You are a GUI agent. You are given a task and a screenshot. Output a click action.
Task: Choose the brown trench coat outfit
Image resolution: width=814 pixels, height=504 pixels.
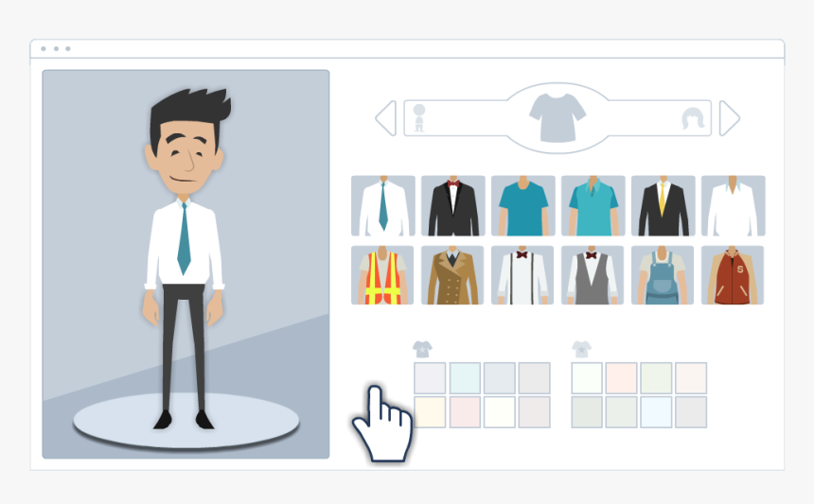(452, 275)
